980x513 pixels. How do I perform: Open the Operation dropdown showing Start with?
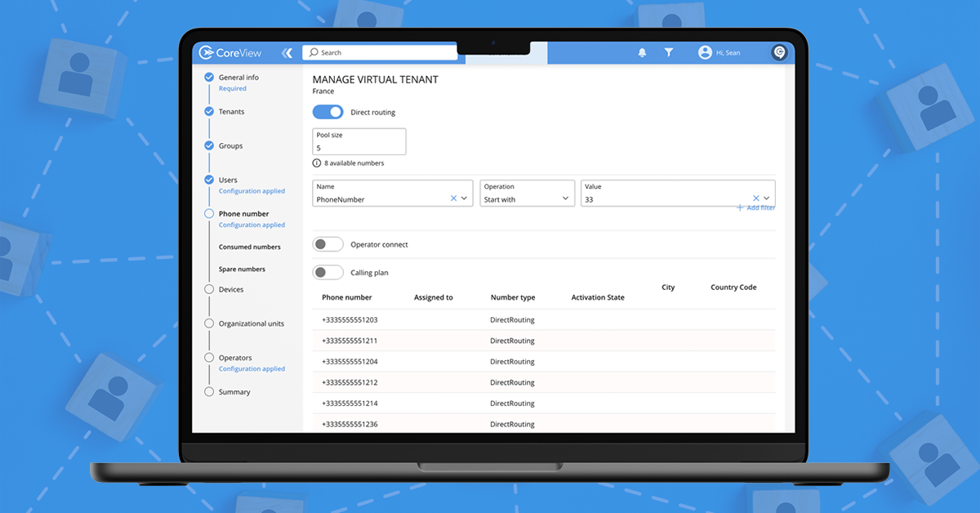[x=527, y=196]
